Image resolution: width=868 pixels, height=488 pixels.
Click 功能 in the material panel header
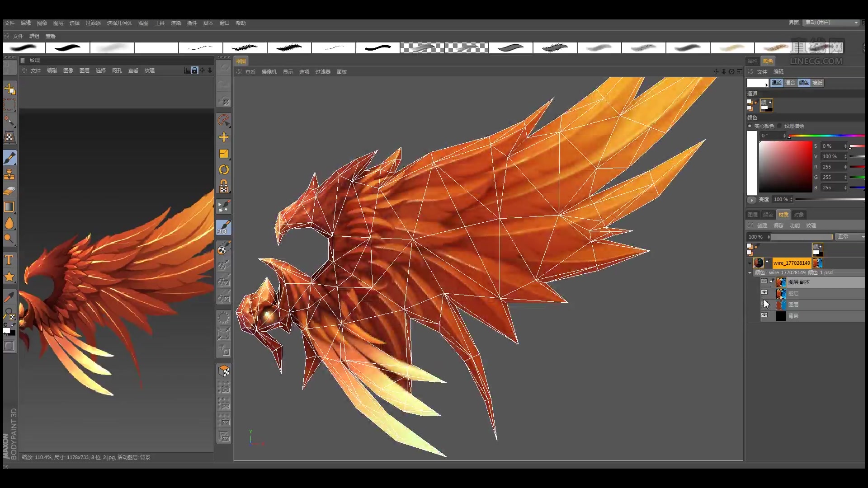(x=795, y=225)
